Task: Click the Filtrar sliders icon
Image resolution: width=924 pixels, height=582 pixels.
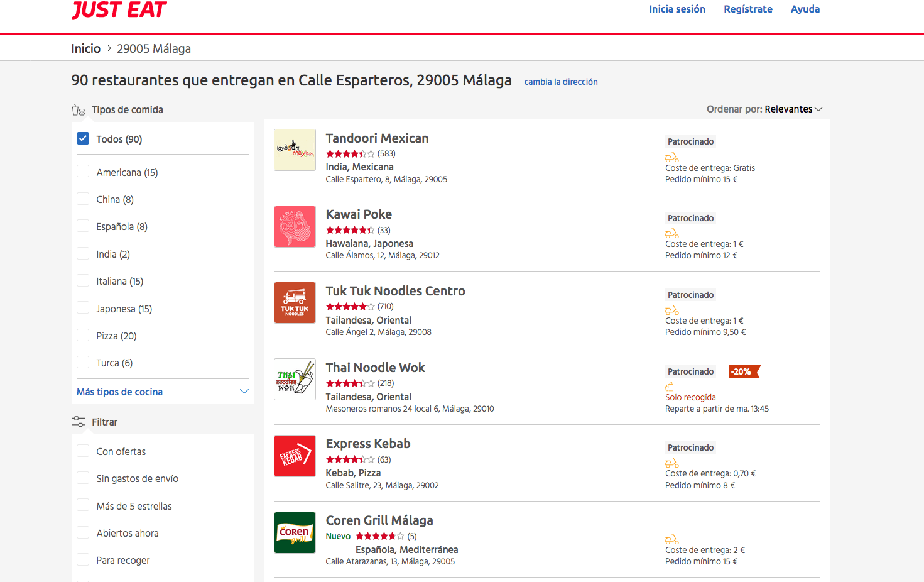Action: pos(78,422)
